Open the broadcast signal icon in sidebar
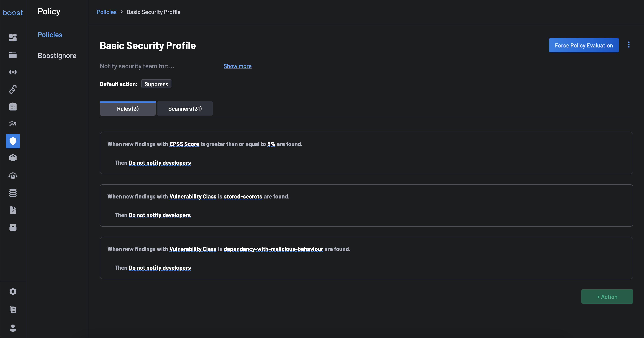This screenshot has height=338, width=644. pos(13,72)
